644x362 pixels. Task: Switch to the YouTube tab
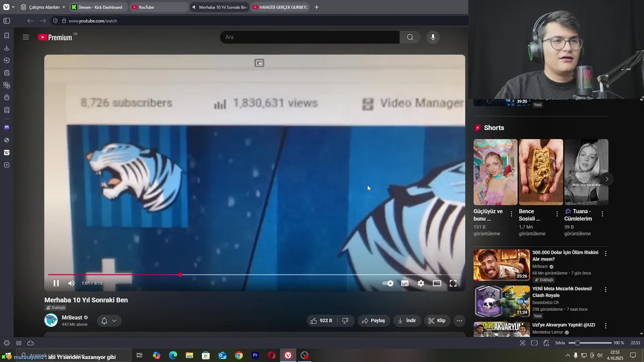pos(158,7)
